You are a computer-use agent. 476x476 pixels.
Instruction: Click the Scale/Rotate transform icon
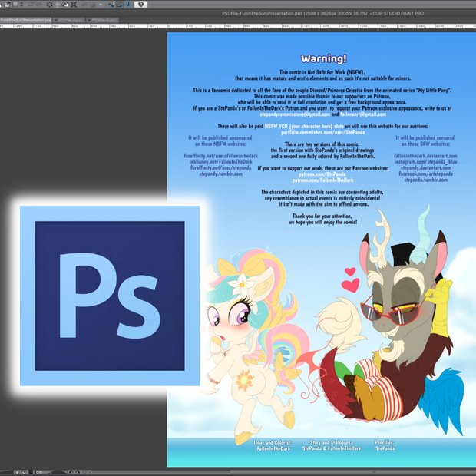tap(74, 5)
